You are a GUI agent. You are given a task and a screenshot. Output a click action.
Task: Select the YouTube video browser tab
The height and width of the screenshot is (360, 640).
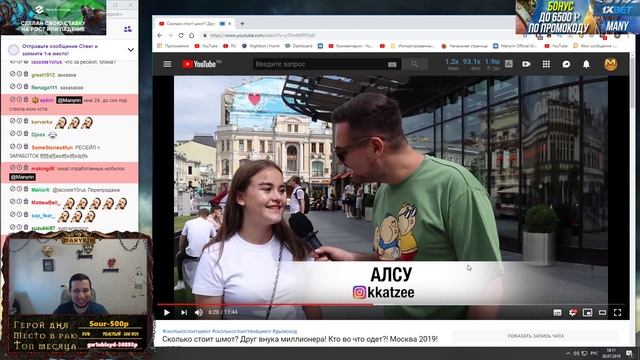coord(195,24)
